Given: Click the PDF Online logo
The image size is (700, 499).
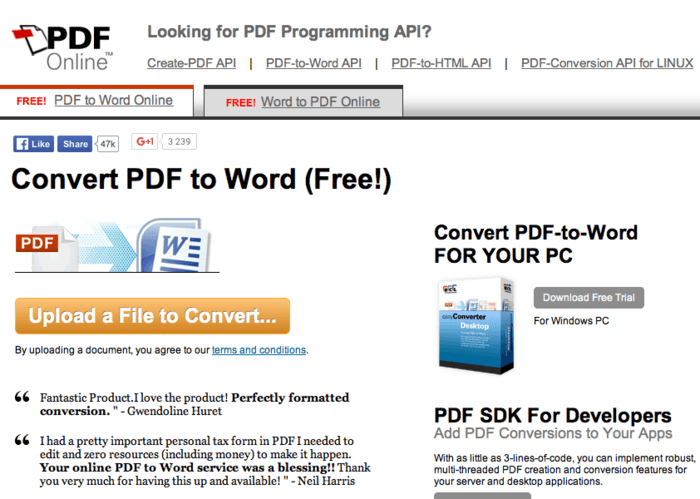Looking at the screenshot, I should pyautogui.click(x=62, y=48).
